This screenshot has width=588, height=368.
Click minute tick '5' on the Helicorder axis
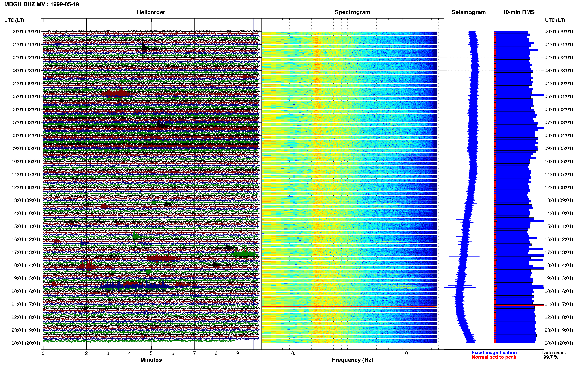[151, 353]
